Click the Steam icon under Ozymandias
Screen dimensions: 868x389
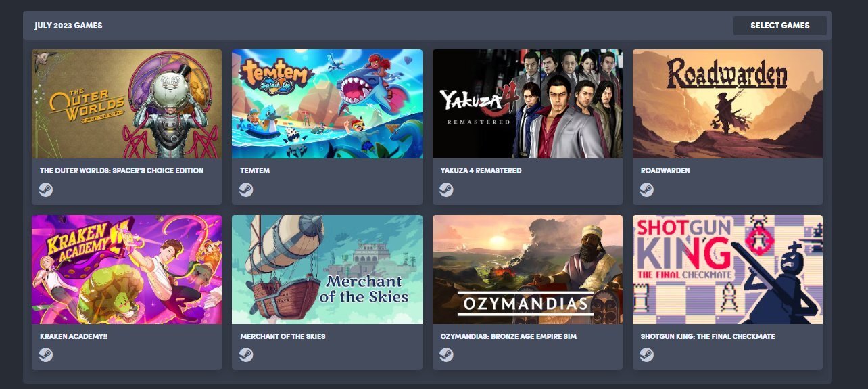[x=446, y=354]
